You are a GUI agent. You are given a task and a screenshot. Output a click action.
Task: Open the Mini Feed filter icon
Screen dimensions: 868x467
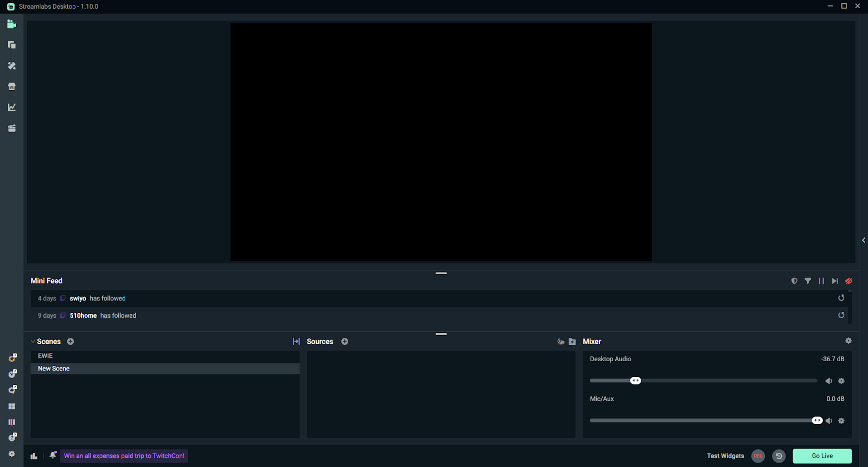808,281
